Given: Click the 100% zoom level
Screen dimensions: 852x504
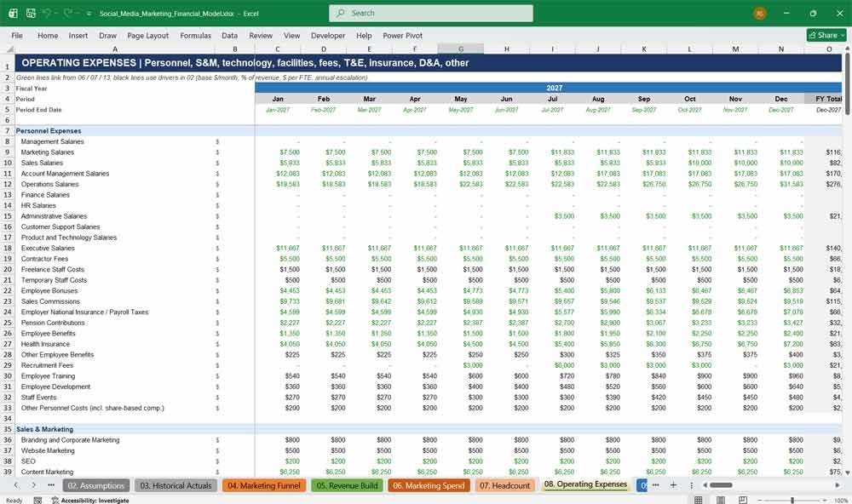Looking at the screenshot, I should (x=841, y=501).
